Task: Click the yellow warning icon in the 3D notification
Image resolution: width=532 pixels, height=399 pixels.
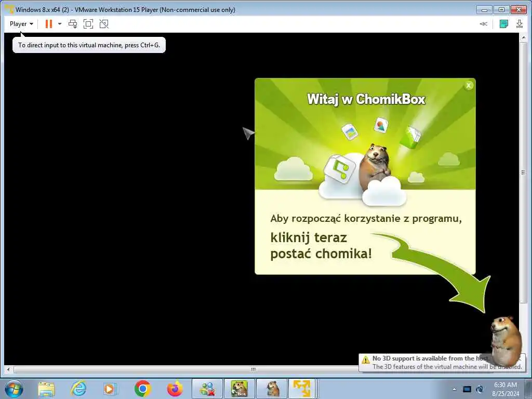Action: [365, 360]
